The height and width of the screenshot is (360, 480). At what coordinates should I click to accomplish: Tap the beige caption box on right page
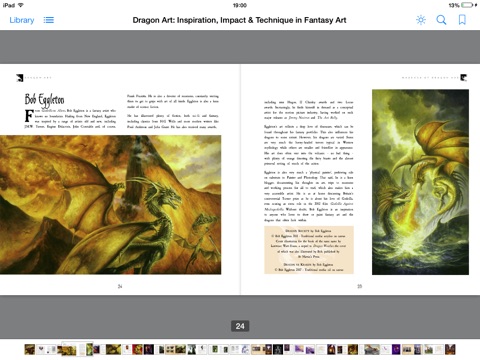(x=309, y=250)
